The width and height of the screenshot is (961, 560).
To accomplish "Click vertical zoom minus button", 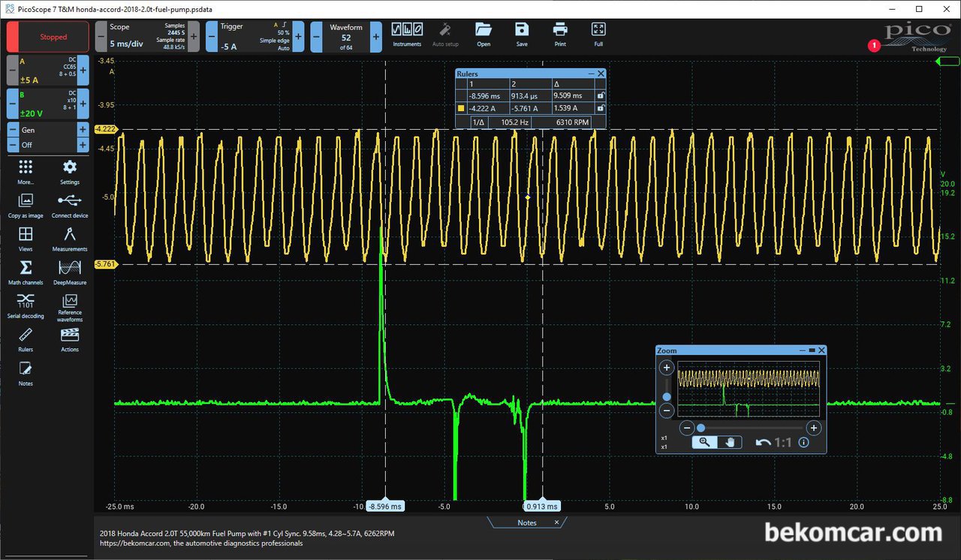I will pyautogui.click(x=666, y=411).
